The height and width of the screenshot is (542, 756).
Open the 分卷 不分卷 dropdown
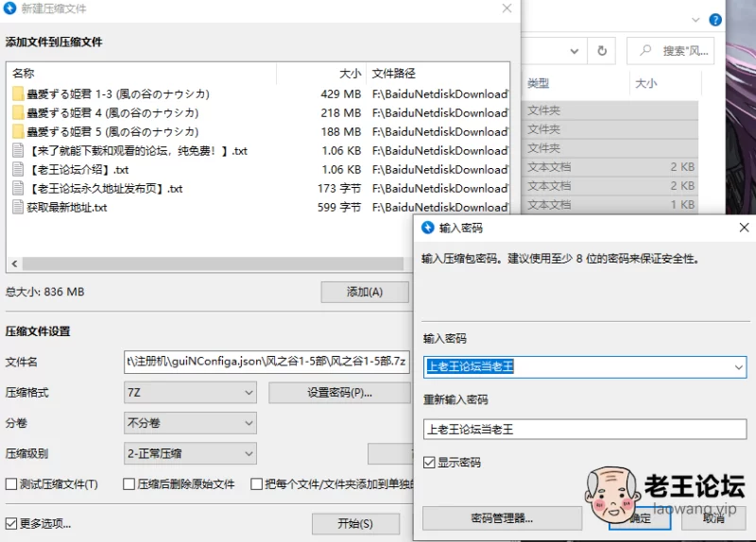(x=190, y=423)
